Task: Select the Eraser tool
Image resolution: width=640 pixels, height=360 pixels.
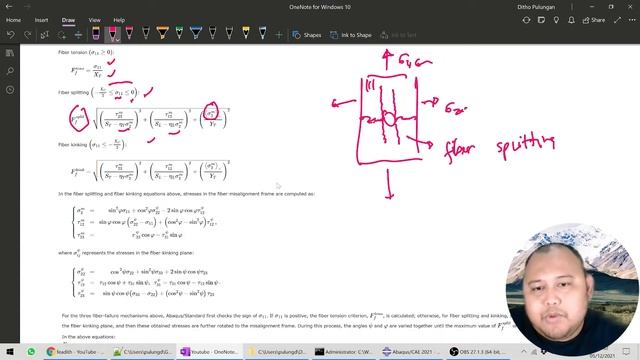Action: pos(96,33)
